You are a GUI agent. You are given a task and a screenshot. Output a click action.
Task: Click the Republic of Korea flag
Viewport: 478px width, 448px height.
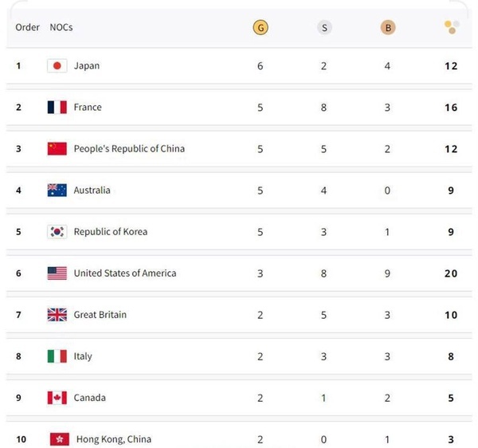(x=57, y=232)
